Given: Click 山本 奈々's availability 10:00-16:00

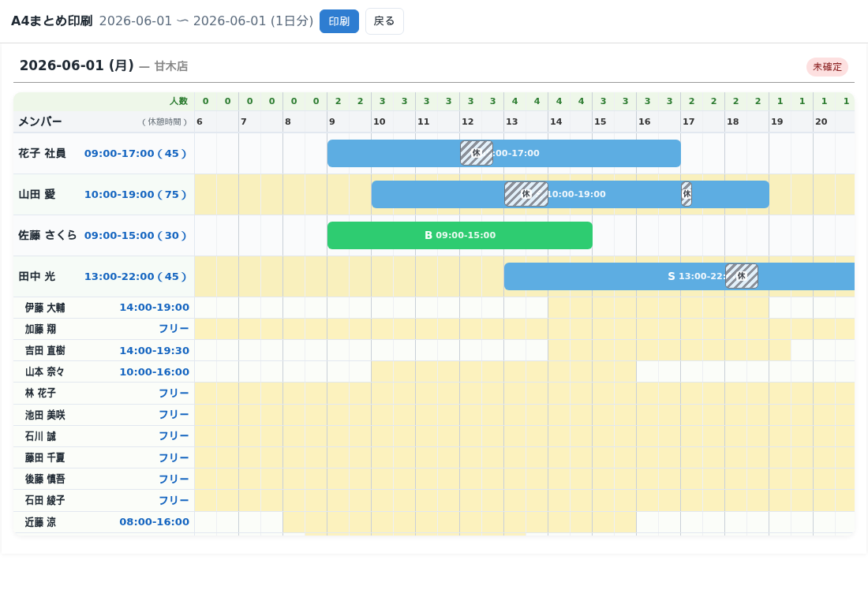Looking at the screenshot, I should point(155,372).
